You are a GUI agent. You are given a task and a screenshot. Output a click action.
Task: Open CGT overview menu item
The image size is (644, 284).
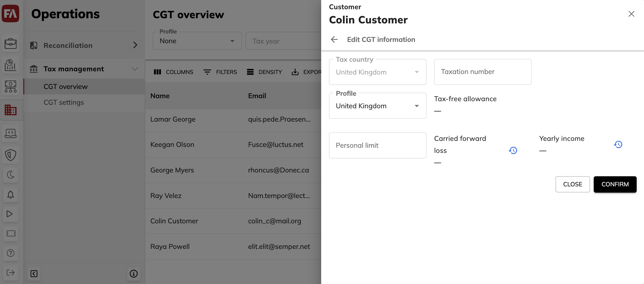[84, 87]
